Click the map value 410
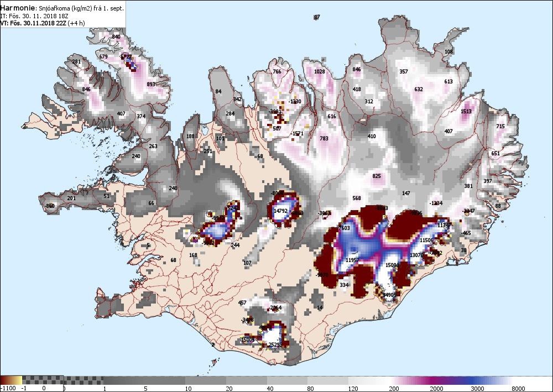The width and height of the screenshot is (553, 392). tap(372, 136)
